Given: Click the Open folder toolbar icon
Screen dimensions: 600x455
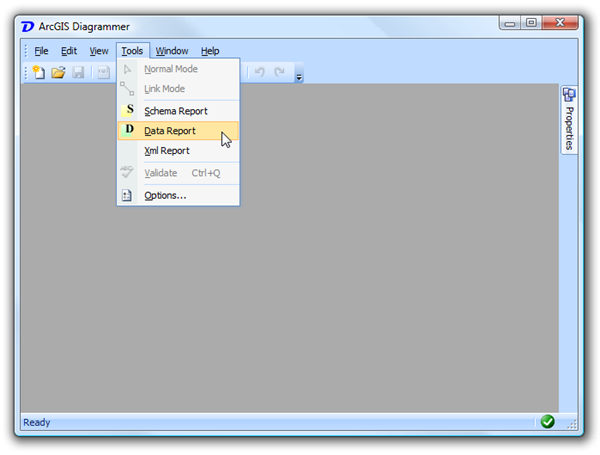Looking at the screenshot, I should pos(59,72).
